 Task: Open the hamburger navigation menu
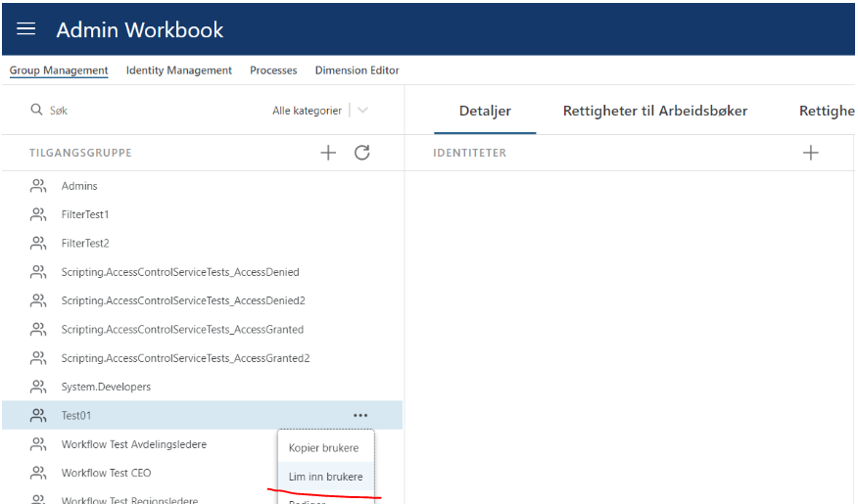click(26, 29)
